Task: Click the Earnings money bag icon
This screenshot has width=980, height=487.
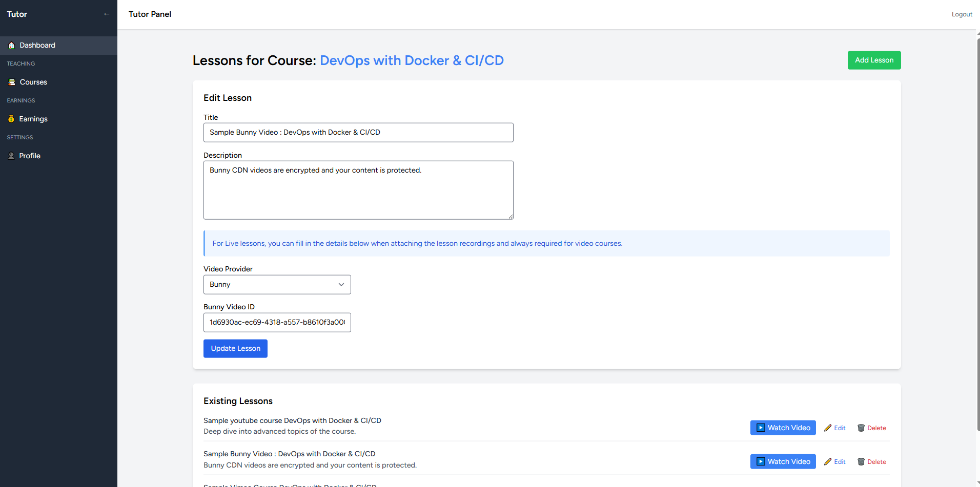Action: 11,119
